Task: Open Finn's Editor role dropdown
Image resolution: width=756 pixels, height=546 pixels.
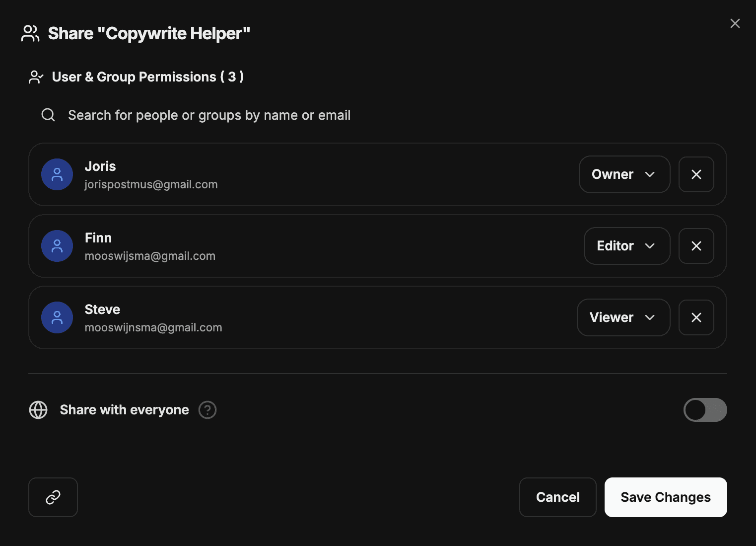Action: click(x=627, y=246)
